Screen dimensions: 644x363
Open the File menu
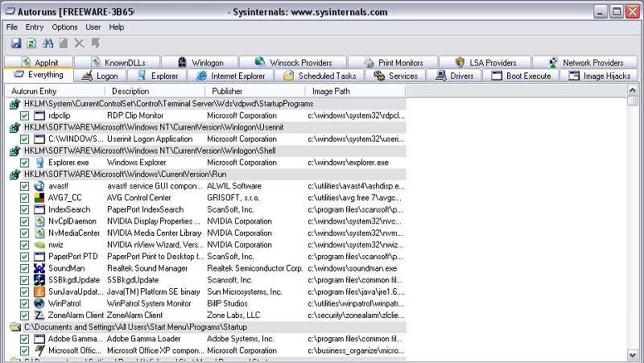pos(12,27)
